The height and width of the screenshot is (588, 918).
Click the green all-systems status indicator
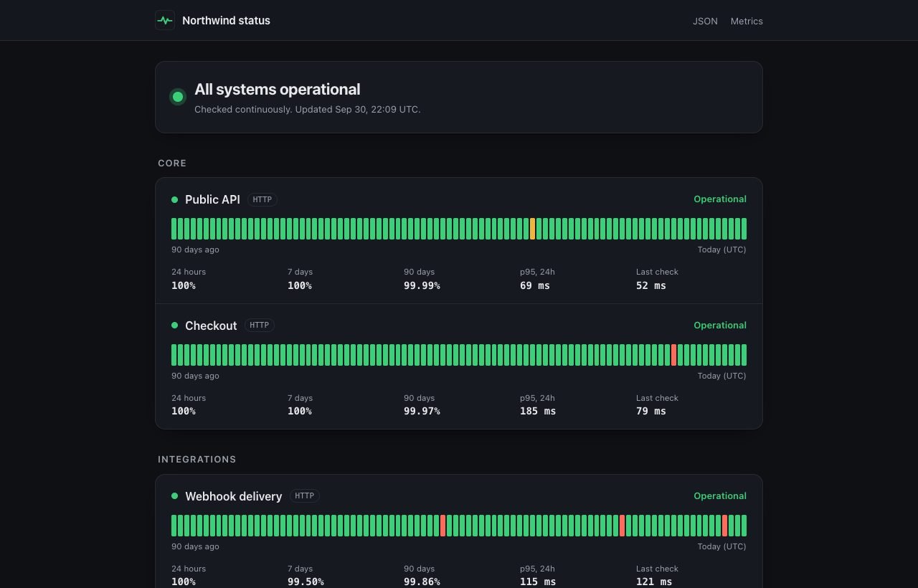tap(178, 96)
